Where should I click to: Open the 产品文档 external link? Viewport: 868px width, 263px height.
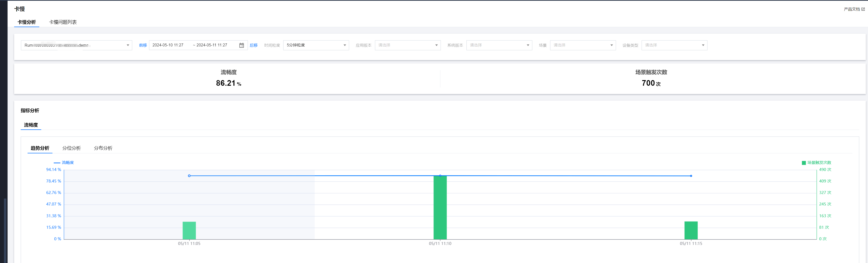coord(854,9)
